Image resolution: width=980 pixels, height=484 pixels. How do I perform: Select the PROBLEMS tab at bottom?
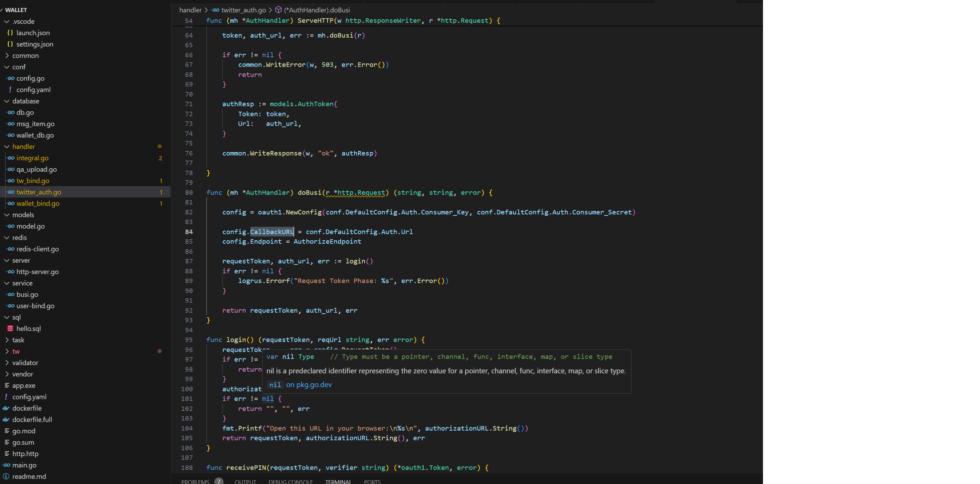point(196,481)
